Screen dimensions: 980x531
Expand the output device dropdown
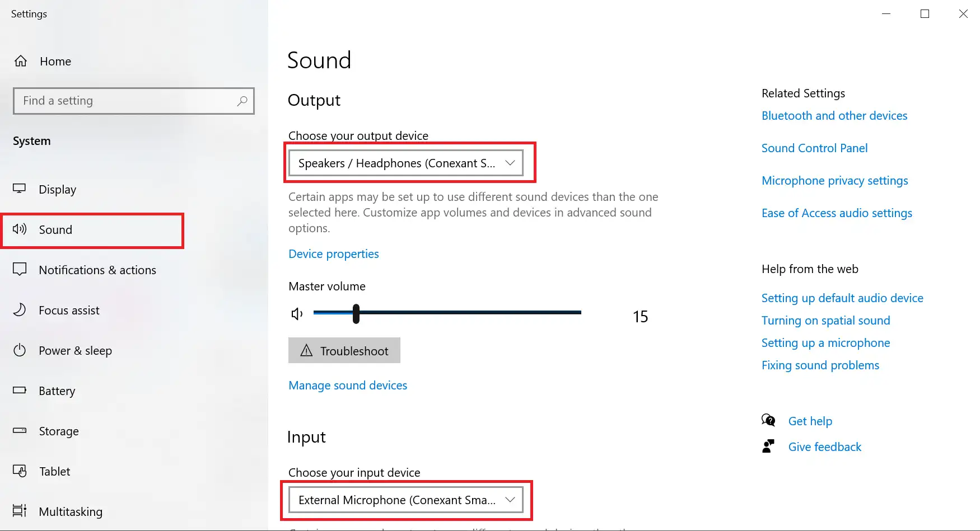510,163
